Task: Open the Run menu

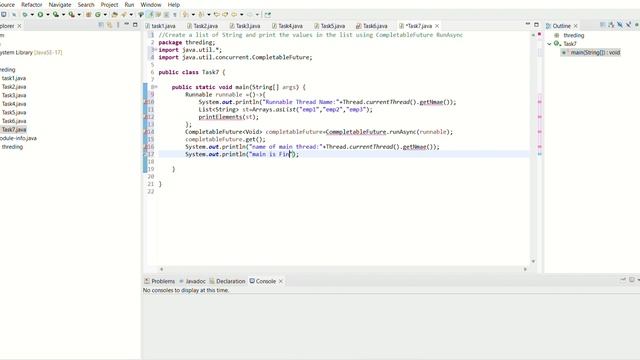Action: pyautogui.click(x=129, y=4)
